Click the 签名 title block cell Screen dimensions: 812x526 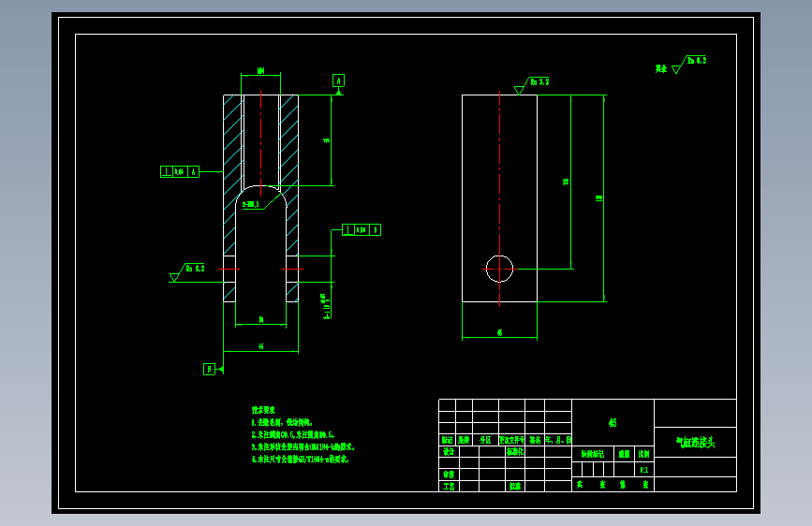pos(535,440)
